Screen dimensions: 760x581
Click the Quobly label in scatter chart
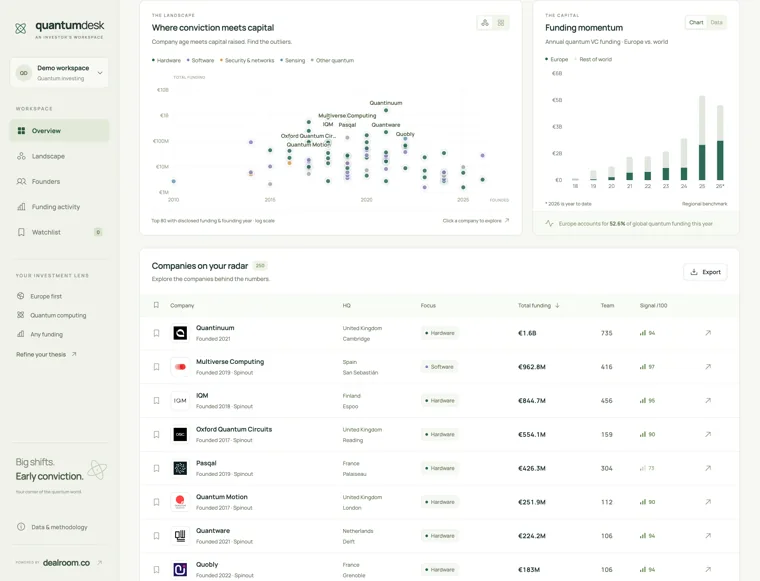click(x=405, y=134)
